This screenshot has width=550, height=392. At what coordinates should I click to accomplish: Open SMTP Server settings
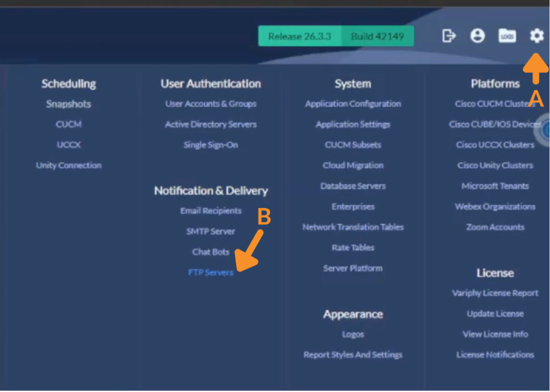(210, 232)
